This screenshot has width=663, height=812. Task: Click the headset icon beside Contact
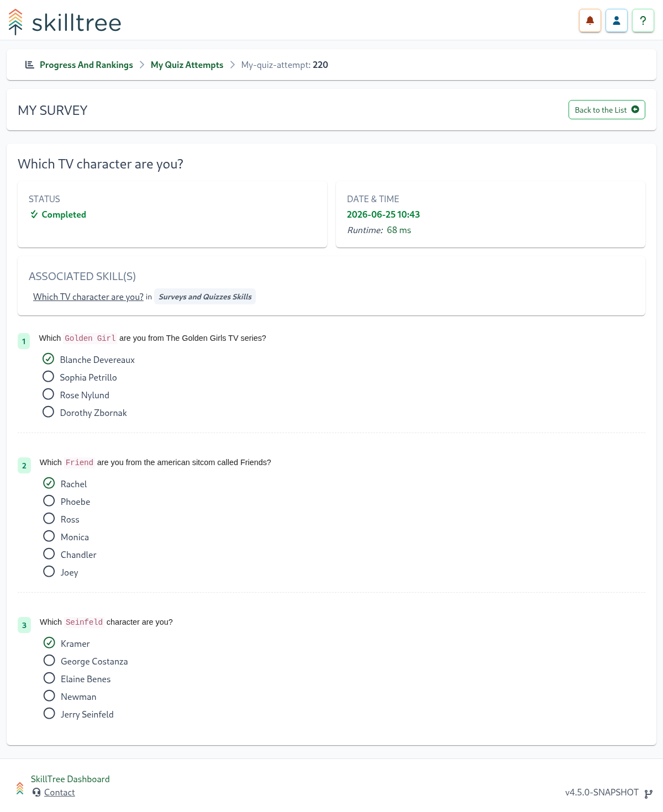click(36, 792)
